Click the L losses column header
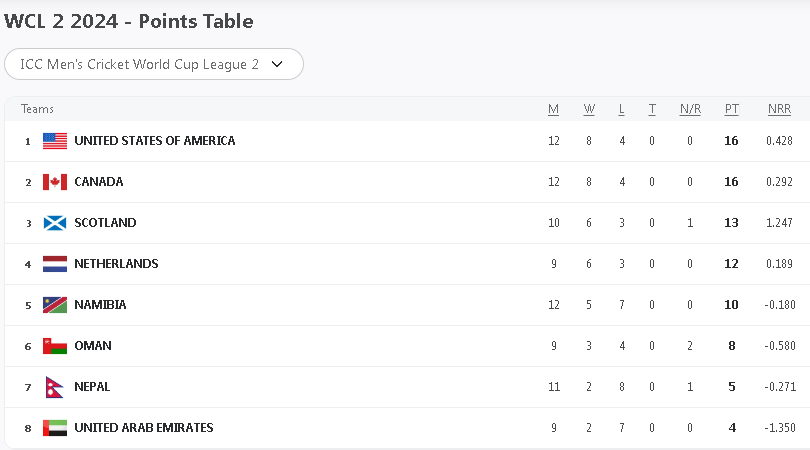Viewport: 810px width, 450px height. (x=622, y=109)
